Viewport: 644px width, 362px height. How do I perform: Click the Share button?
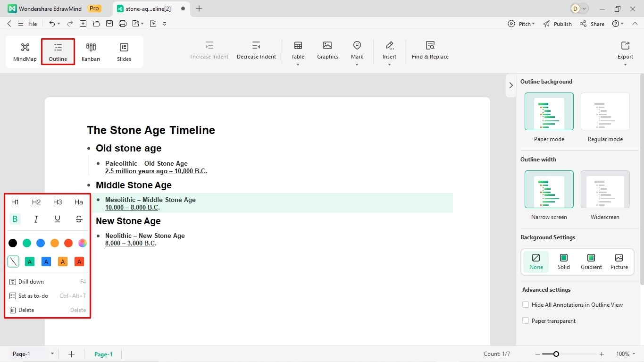[592, 24]
